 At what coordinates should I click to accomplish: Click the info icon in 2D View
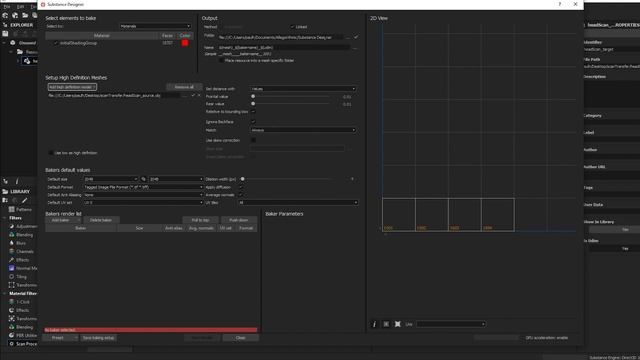pyautogui.click(x=374, y=324)
